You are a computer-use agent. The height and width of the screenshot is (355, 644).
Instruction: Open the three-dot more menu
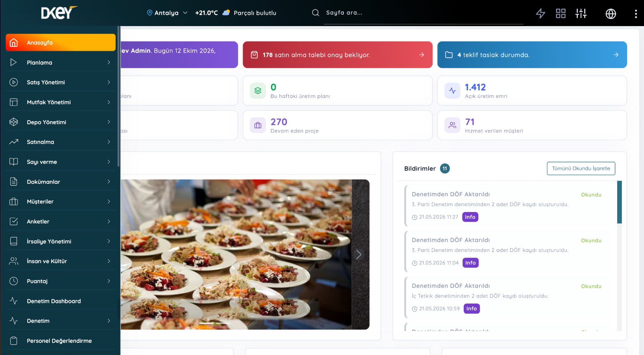(x=636, y=14)
